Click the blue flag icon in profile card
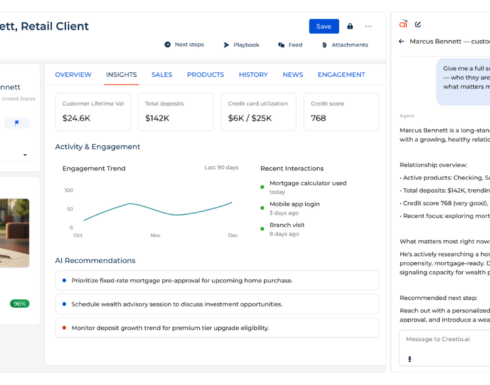The width and height of the screenshot is (490, 385). 17,123
